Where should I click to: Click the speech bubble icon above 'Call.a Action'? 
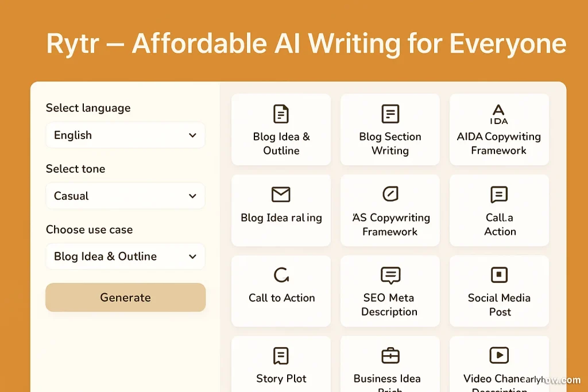pyautogui.click(x=499, y=195)
